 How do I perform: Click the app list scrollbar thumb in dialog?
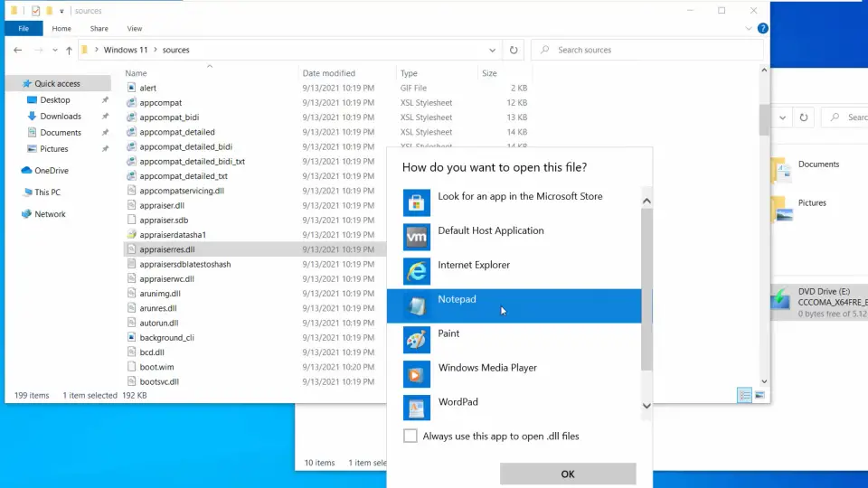tap(646, 289)
